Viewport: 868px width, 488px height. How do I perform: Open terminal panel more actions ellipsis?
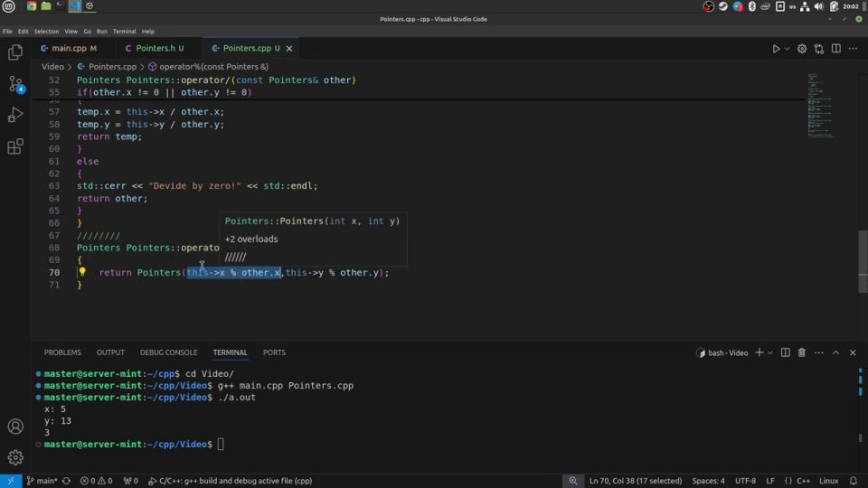point(819,353)
